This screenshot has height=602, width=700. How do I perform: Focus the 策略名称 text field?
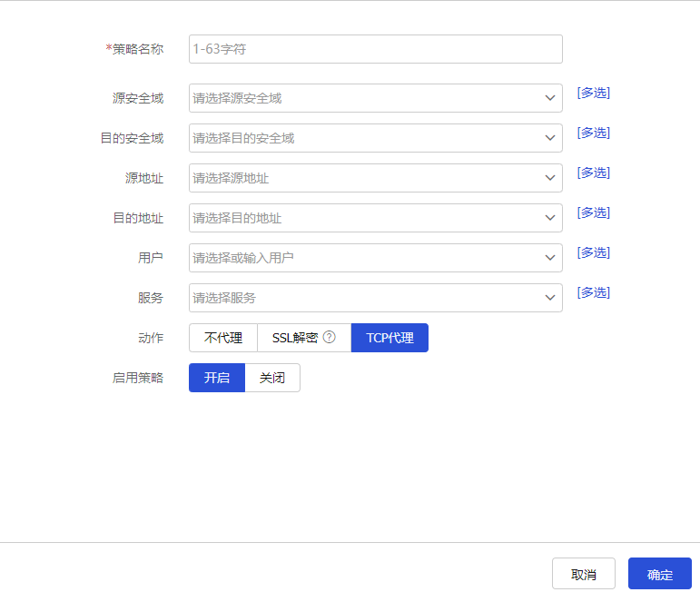pos(375,49)
